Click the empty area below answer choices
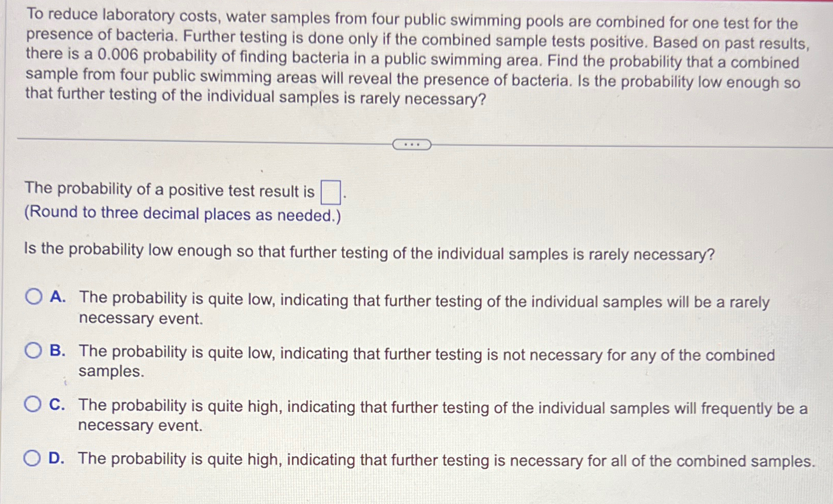This screenshot has height=504, width=833. pyautogui.click(x=411, y=490)
